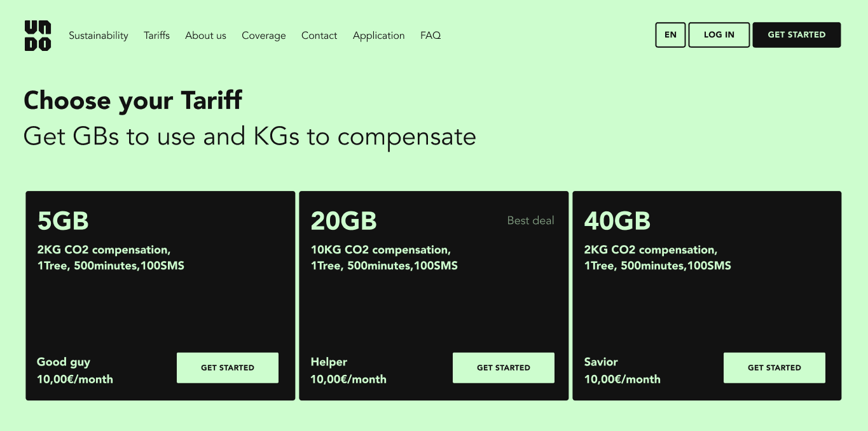Get started with the Helper plan
The height and width of the screenshot is (431, 868).
(504, 368)
